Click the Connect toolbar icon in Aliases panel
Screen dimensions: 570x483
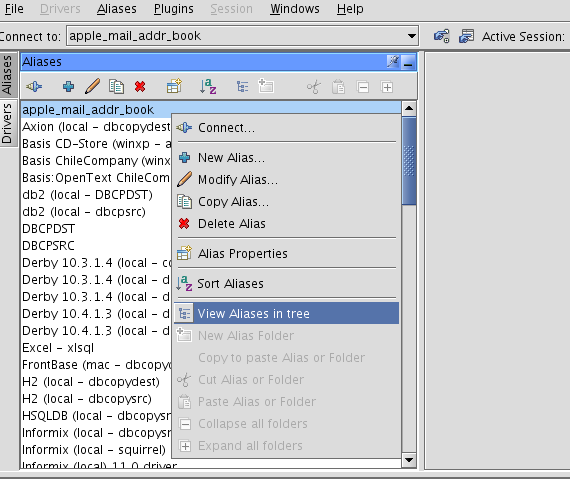[x=34, y=86]
